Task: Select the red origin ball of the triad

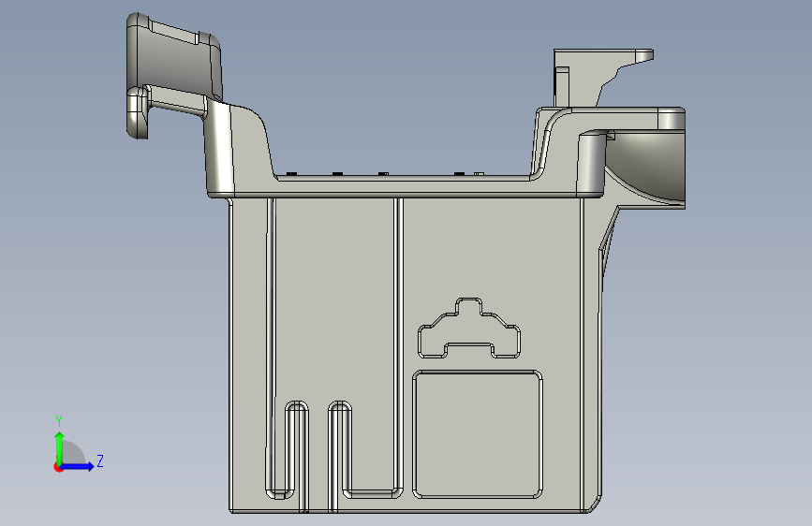Action: tap(58, 467)
